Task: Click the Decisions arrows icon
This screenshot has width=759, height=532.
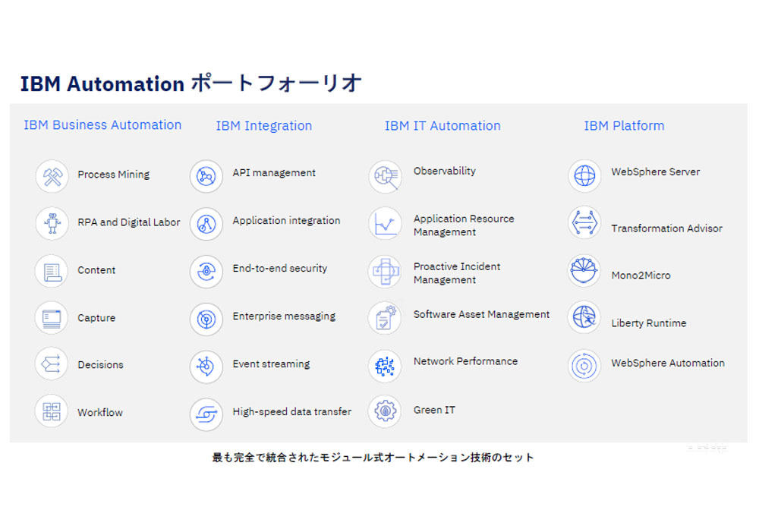Action: [x=52, y=364]
